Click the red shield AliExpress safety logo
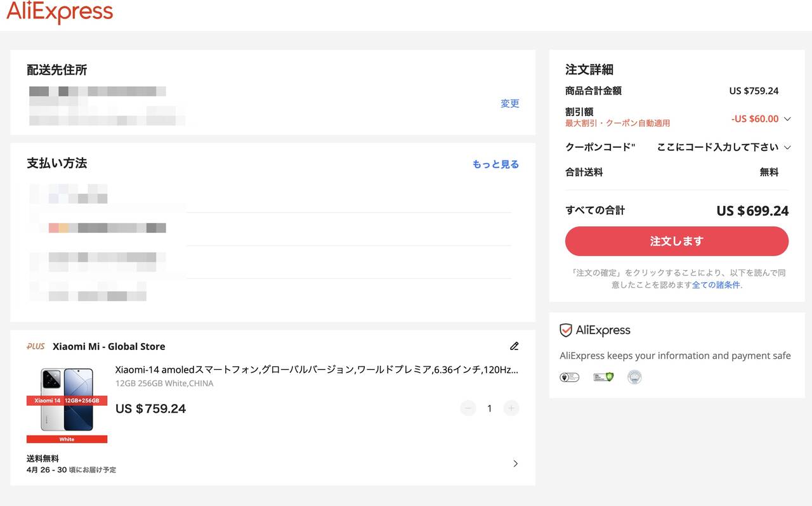This screenshot has width=812, height=506. tap(566, 330)
